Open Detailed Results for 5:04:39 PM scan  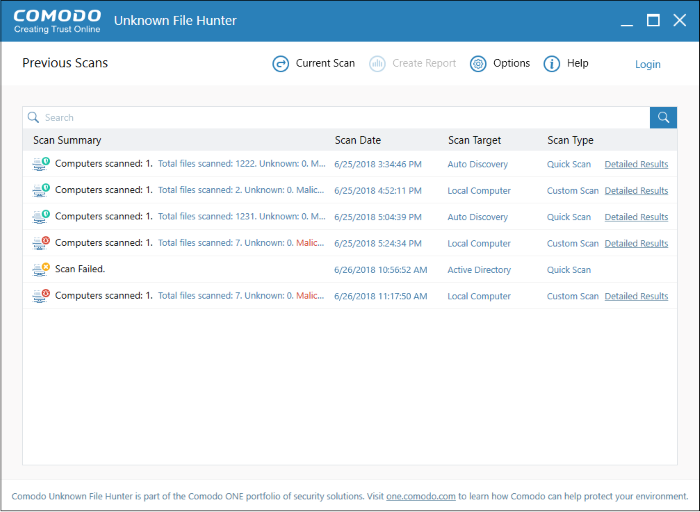pyautogui.click(x=636, y=217)
